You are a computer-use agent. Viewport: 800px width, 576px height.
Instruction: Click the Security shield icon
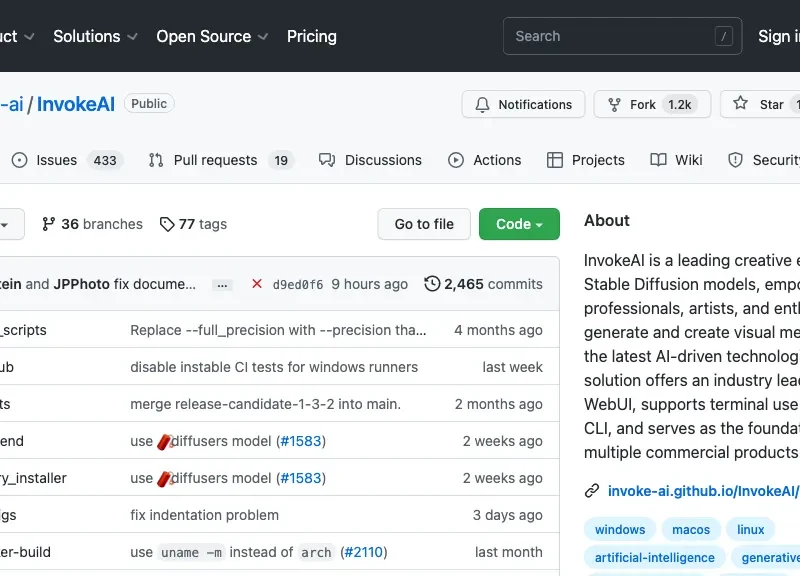[735, 160]
